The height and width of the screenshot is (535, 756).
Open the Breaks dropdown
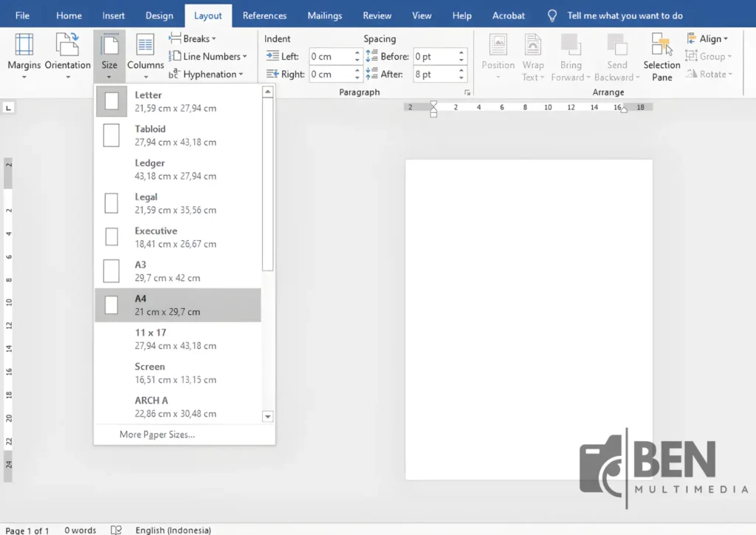[193, 38]
